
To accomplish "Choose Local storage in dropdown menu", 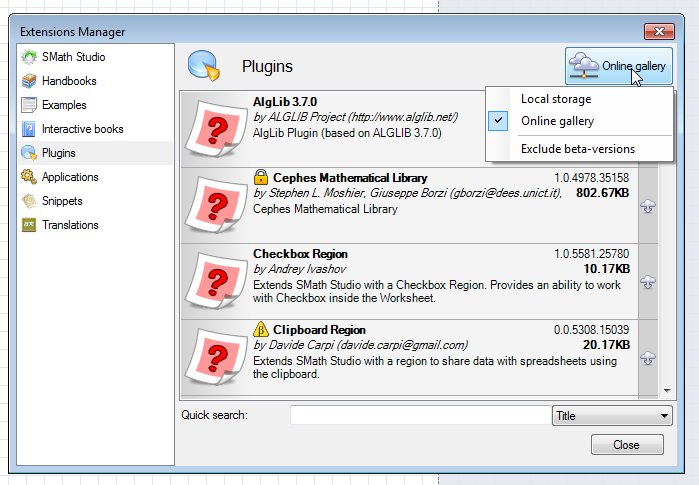I will point(555,99).
